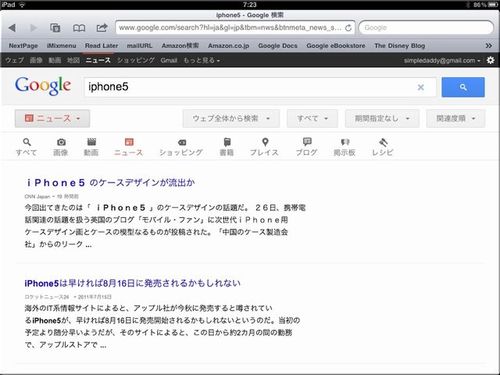Open Google settings gear icon

490,60
